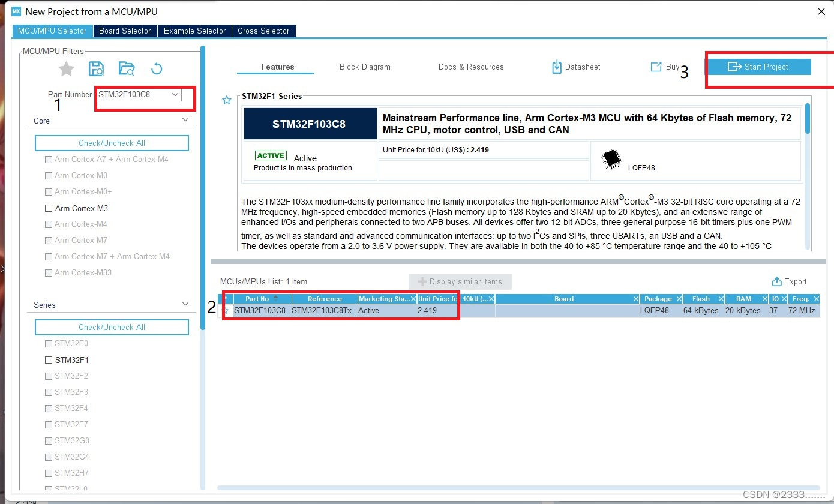
Task: Reset all MCU filters icon
Action: click(157, 69)
